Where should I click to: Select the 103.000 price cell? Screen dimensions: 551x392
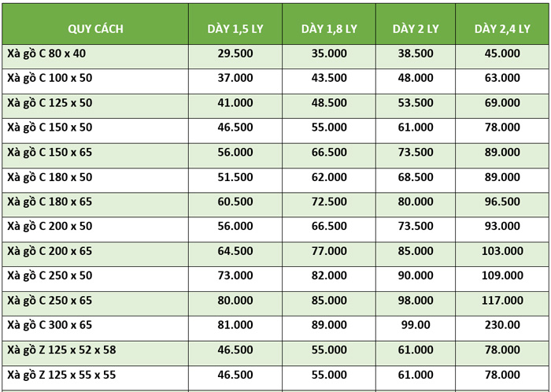502,251
